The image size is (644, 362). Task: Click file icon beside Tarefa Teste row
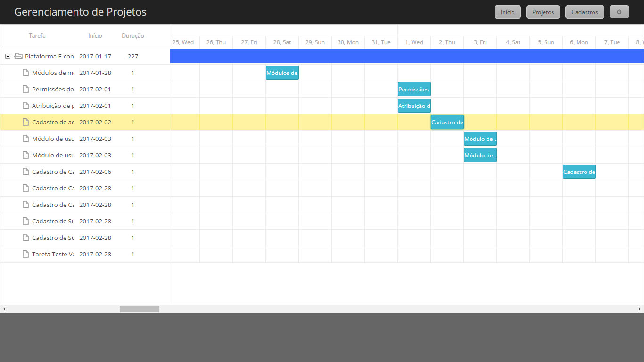click(x=26, y=255)
